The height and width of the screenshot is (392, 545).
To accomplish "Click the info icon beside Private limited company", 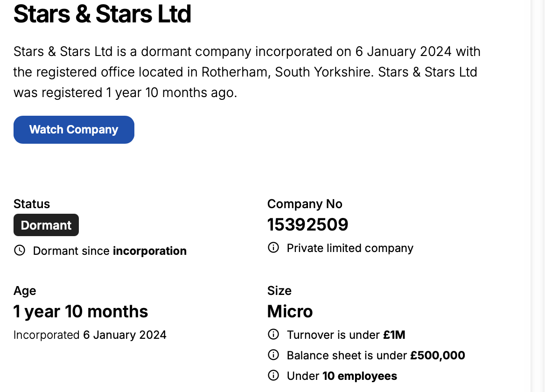I will (x=273, y=248).
